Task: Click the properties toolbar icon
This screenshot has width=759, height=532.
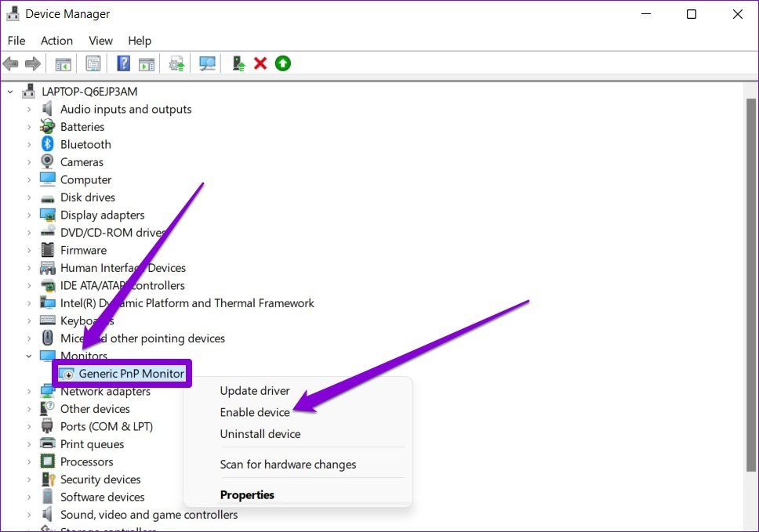Action: tap(93, 63)
